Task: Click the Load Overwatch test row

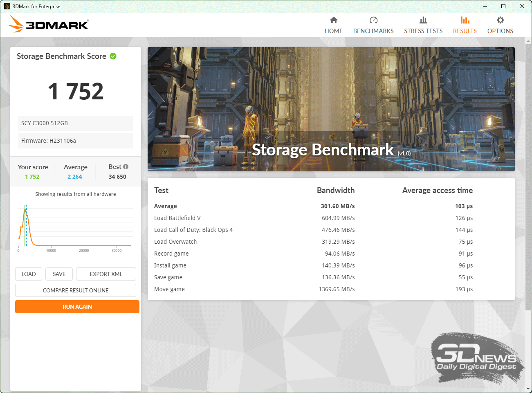Action: (x=331, y=242)
